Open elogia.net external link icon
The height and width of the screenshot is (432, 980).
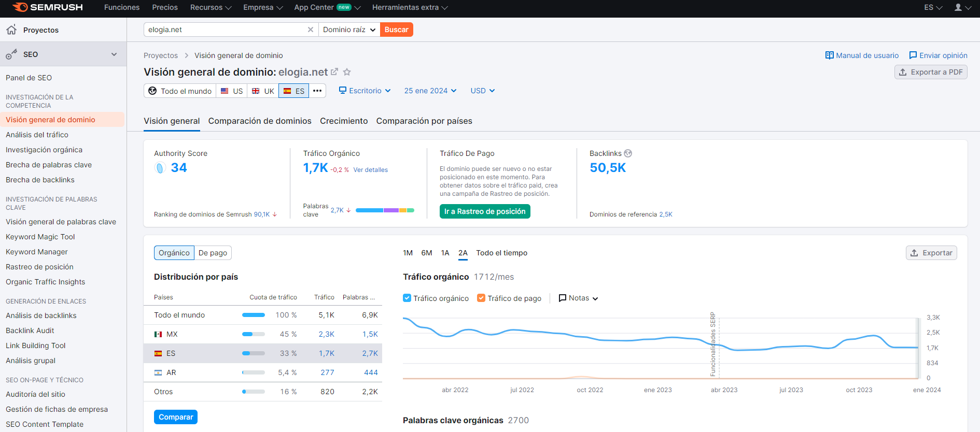click(334, 72)
